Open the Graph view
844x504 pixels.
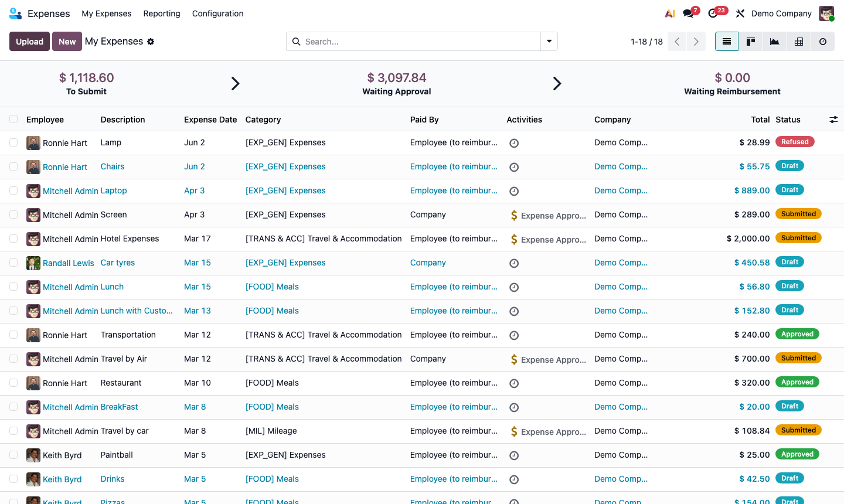click(x=774, y=41)
